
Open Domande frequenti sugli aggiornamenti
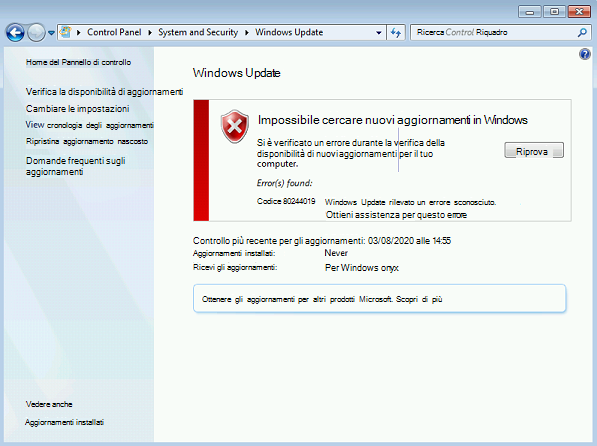[75, 166]
